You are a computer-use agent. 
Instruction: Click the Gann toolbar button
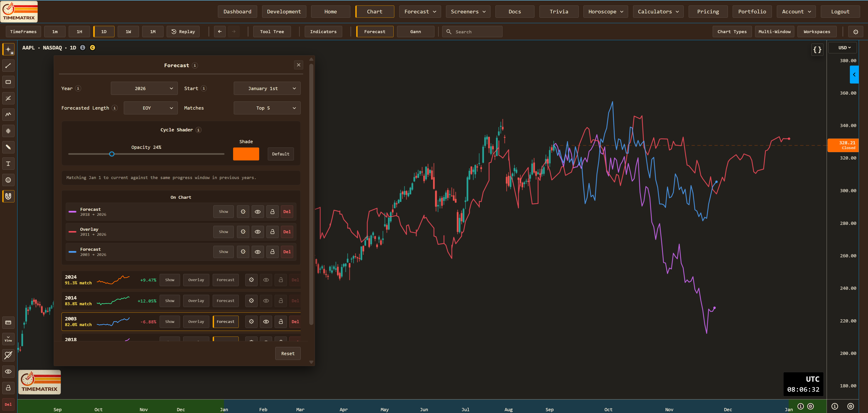pos(415,32)
